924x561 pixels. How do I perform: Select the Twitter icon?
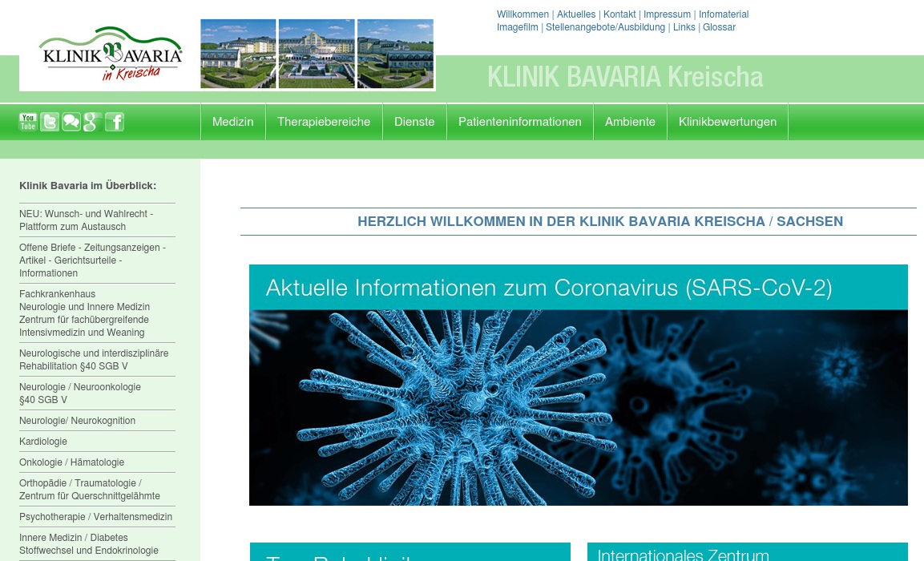[50, 122]
